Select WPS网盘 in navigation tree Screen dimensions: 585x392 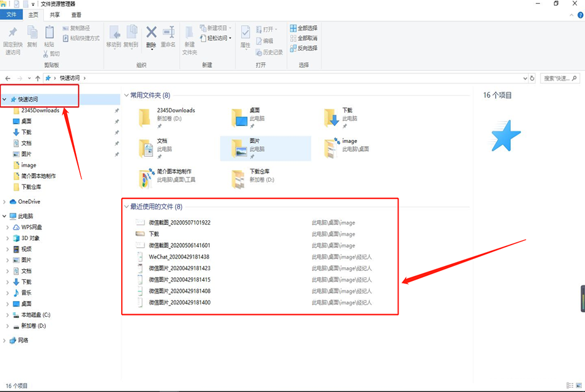coord(31,227)
